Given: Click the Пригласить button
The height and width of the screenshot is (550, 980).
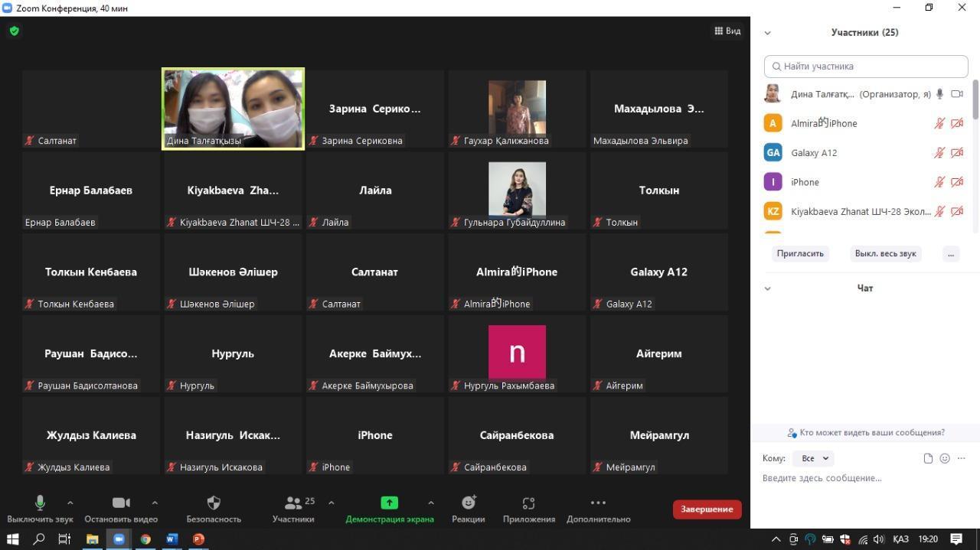Looking at the screenshot, I should (800, 254).
